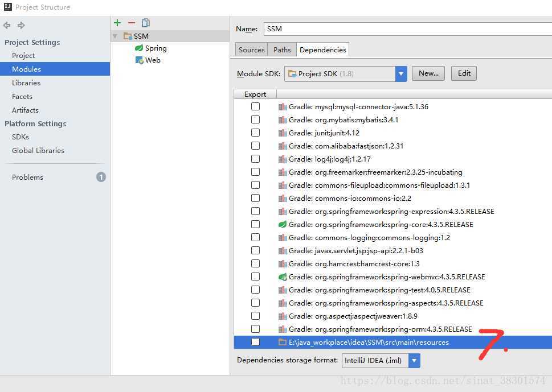Collapse the SSM module tree node

click(x=115, y=36)
